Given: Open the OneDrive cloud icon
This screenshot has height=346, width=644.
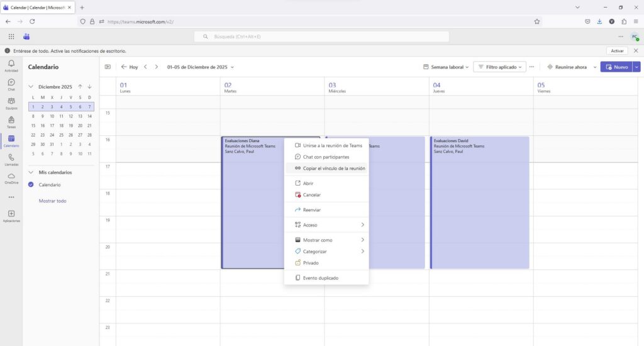Looking at the screenshot, I should [11, 176].
